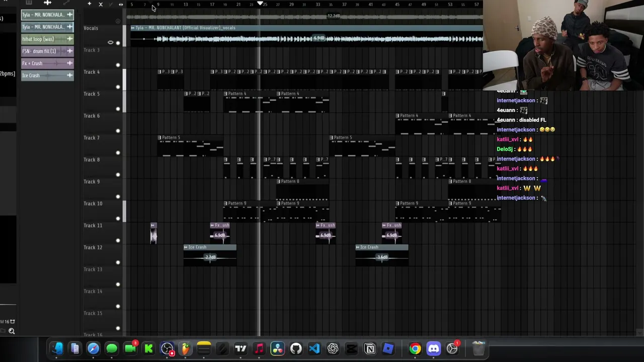Open the Trash in the dock

tap(478, 348)
